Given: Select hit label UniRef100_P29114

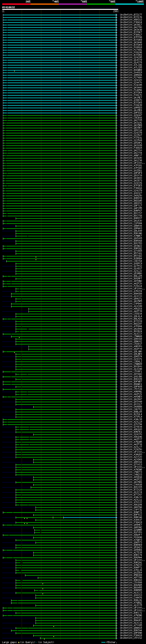Looking at the screenshot, I should (x=131, y=286).
